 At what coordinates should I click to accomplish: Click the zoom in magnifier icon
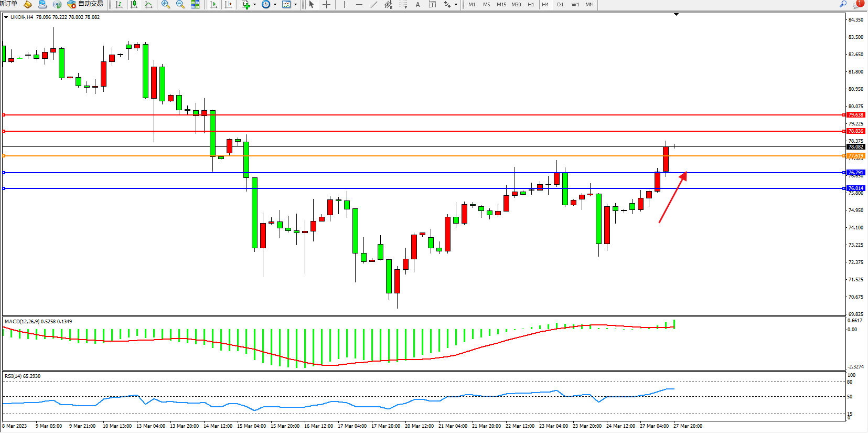point(166,5)
